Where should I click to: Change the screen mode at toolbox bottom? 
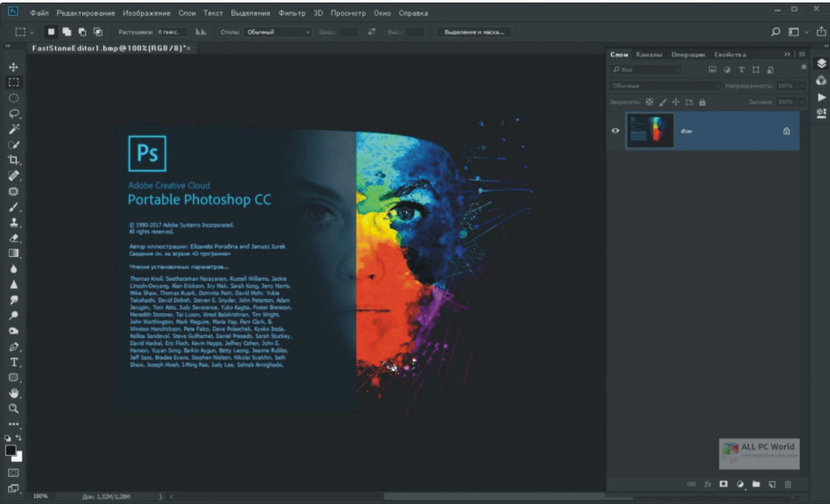[x=14, y=488]
